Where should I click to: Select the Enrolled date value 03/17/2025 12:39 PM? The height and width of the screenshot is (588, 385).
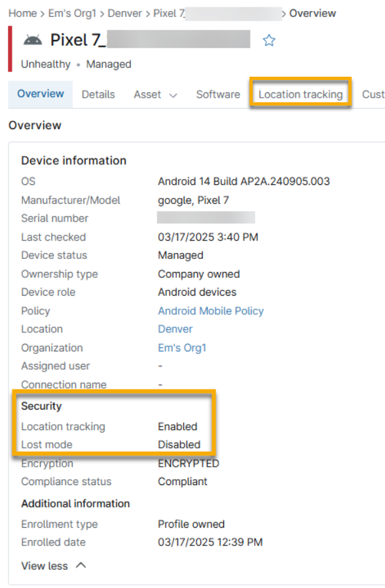210,542
